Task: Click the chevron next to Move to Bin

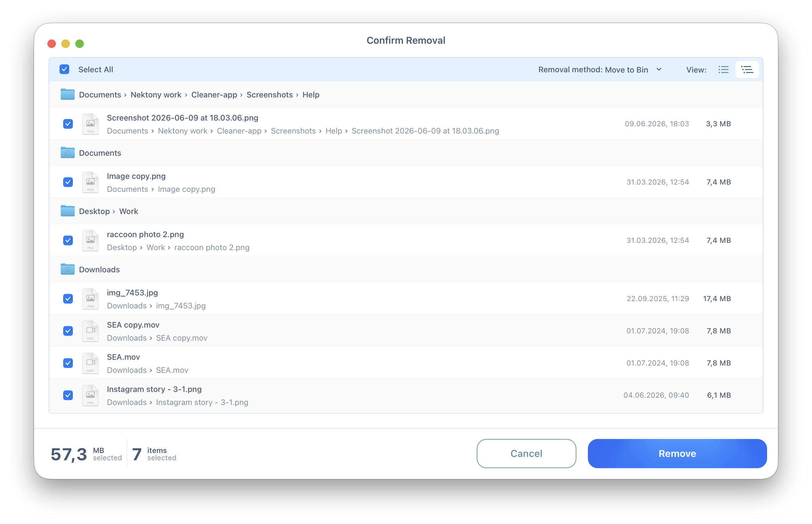Action: pos(659,70)
